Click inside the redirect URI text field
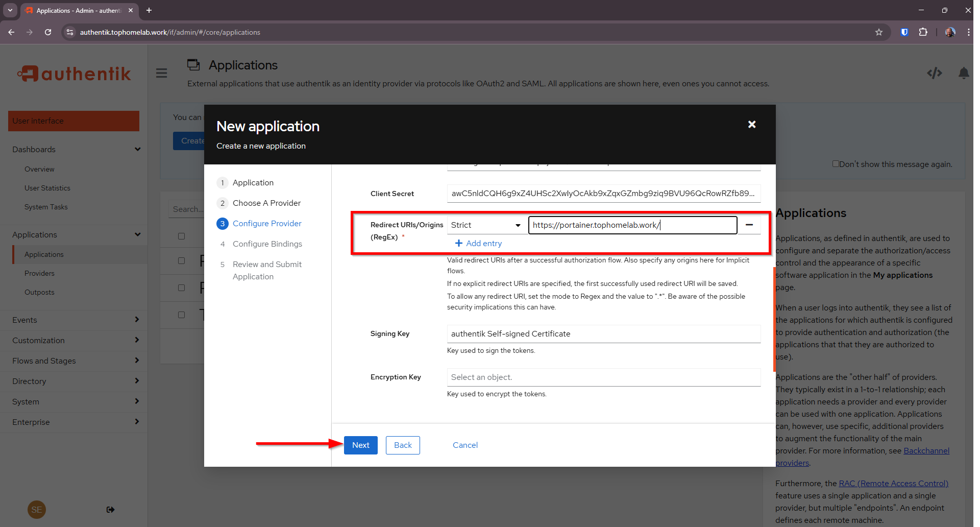Viewport: 980px width, 527px height. 632,225
